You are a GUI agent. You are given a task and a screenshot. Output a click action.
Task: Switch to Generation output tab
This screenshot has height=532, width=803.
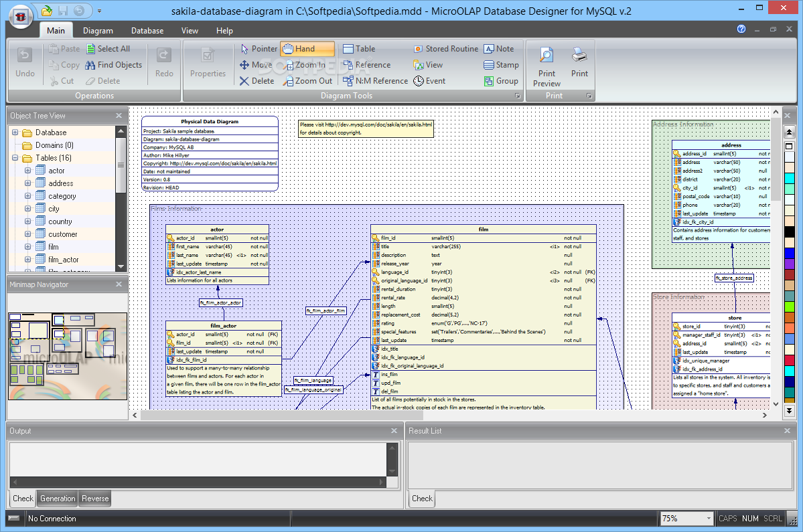tap(58, 499)
